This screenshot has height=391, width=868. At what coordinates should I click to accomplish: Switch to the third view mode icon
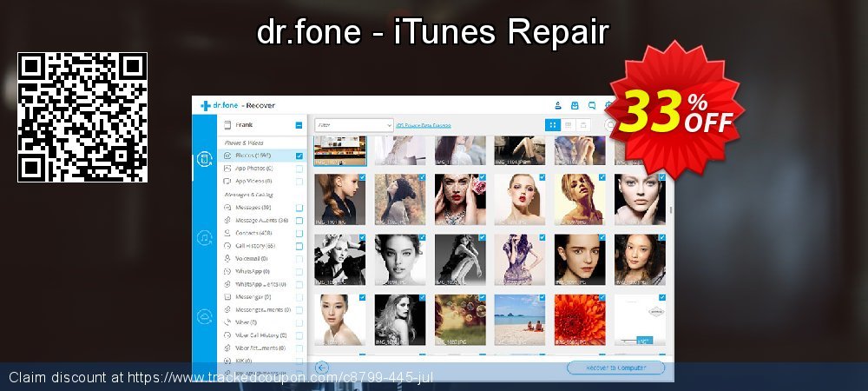(x=583, y=125)
